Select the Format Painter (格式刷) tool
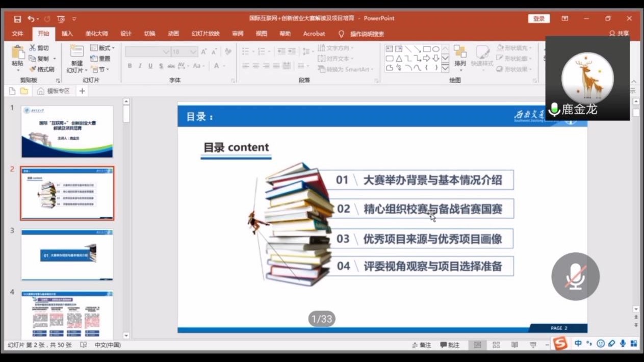This screenshot has height=362, width=644. pyautogui.click(x=42, y=69)
